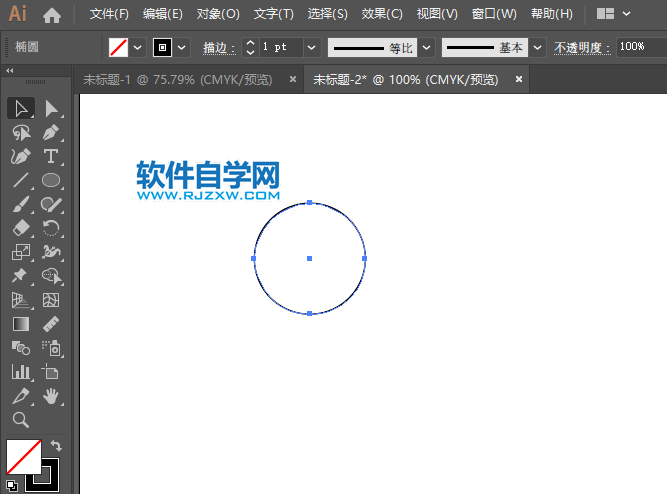Screen dimensions: 667x494
Task: Open the 对象(O) menu
Action: (218, 14)
